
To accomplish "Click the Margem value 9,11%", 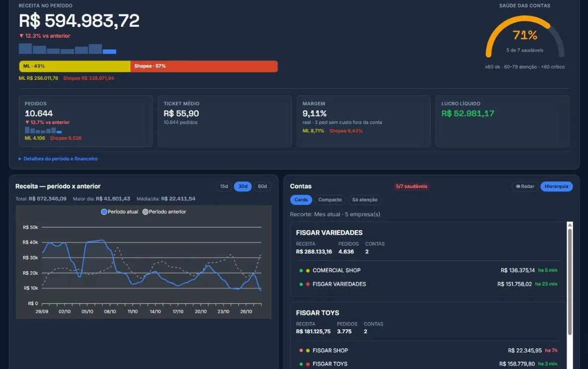I will [314, 113].
